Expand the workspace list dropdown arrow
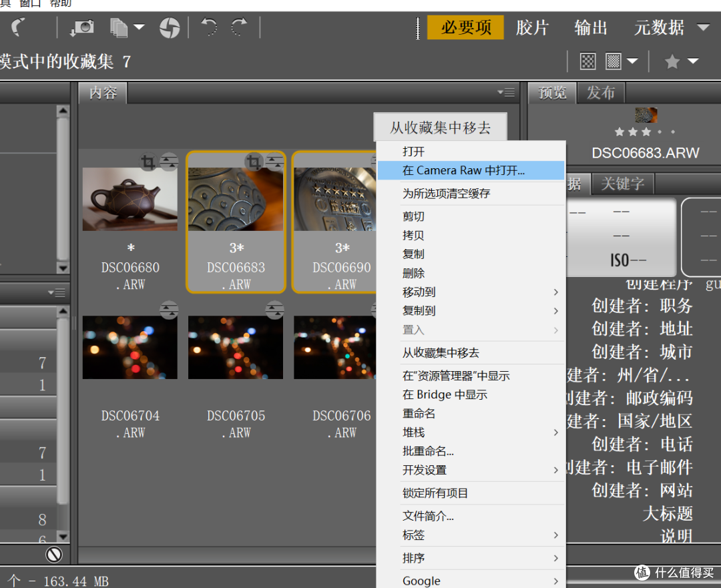The width and height of the screenshot is (721, 588). 703,27
